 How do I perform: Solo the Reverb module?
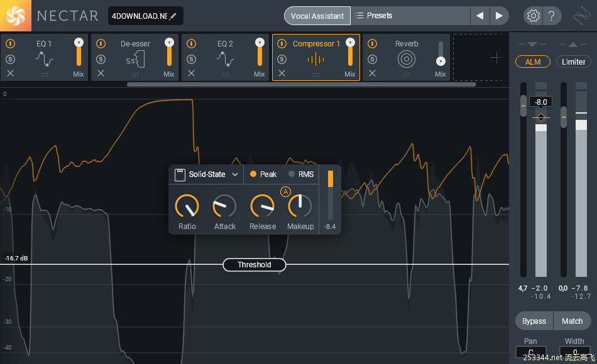coord(373,60)
